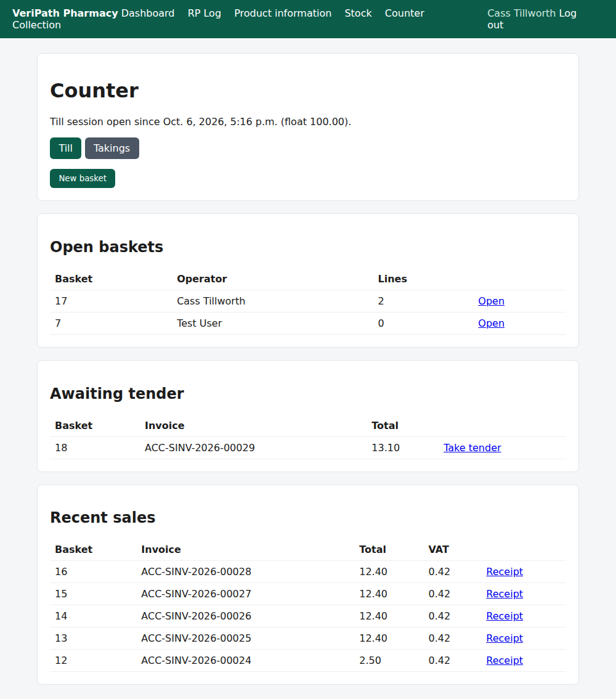Click the Operator column header
Viewport: 616px width, 699px height.
[x=202, y=279]
